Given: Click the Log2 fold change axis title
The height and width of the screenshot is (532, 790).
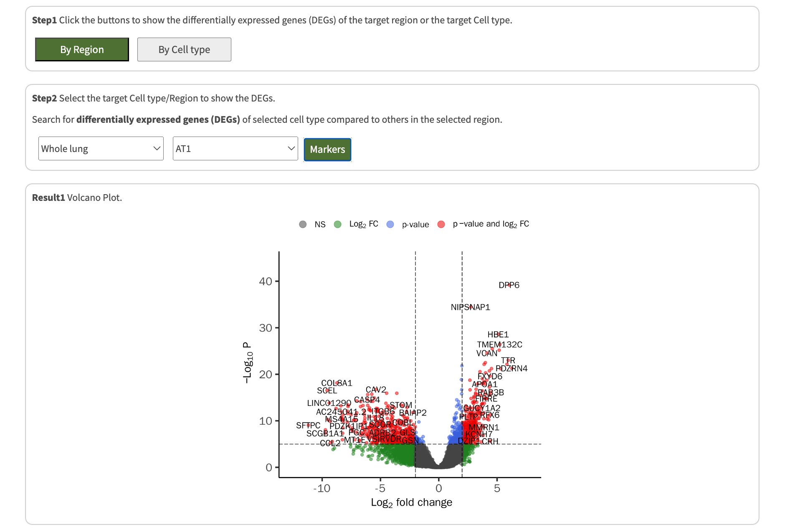Looking at the screenshot, I should point(411,502).
